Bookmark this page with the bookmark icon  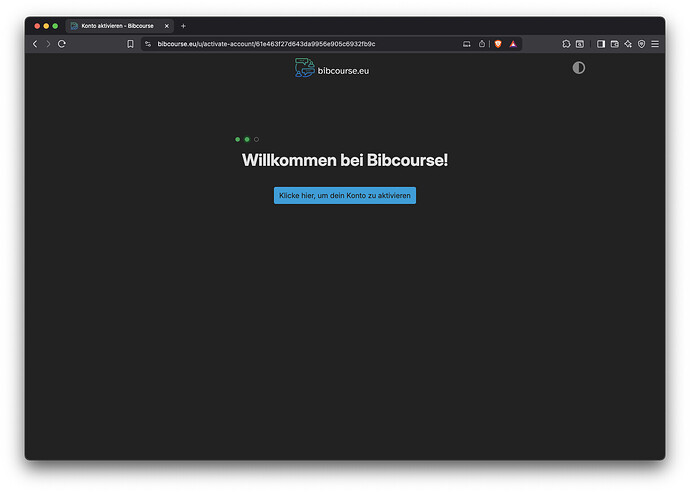(130, 44)
